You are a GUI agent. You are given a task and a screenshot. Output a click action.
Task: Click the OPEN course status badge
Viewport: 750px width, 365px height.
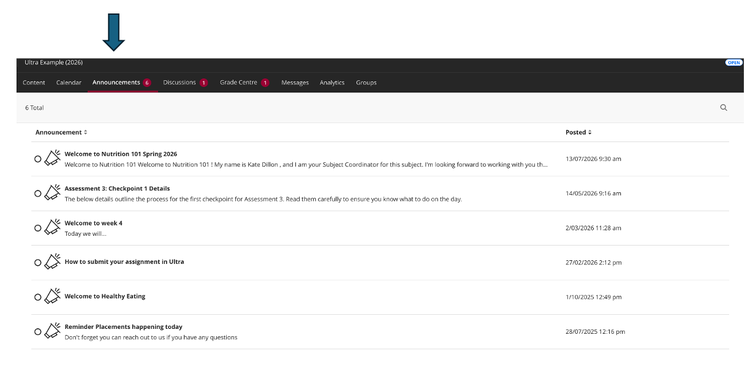(x=733, y=63)
